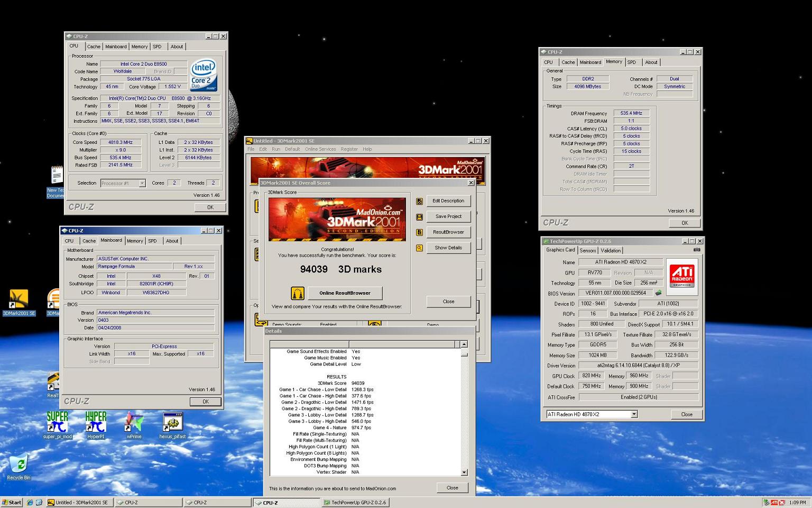The height and width of the screenshot is (508, 812).
Task: Open the SPD tab in the right CPU-Z window
Action: (x=632, y=62)
